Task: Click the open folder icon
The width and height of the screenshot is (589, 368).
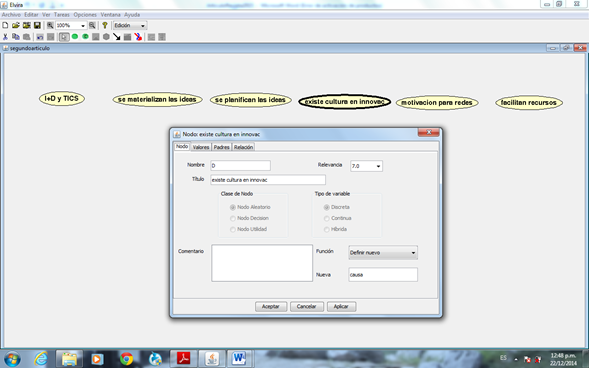Action: [16, 25]
